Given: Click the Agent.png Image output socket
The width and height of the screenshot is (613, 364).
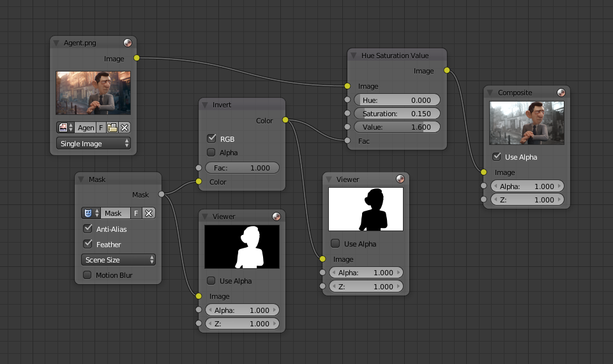Looking at the screenshot, I should click(137, 58).
